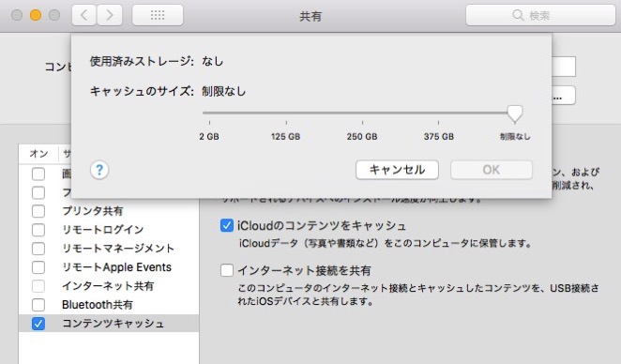Enable リモートログイン service checkbox
The height and width of the screenshot is (364, 621).
pos(38,230)
